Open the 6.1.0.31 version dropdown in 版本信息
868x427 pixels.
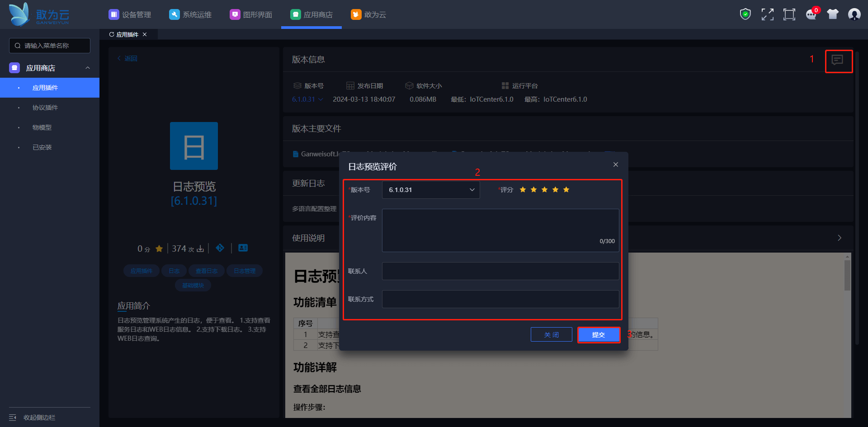[x=307, y=99]
